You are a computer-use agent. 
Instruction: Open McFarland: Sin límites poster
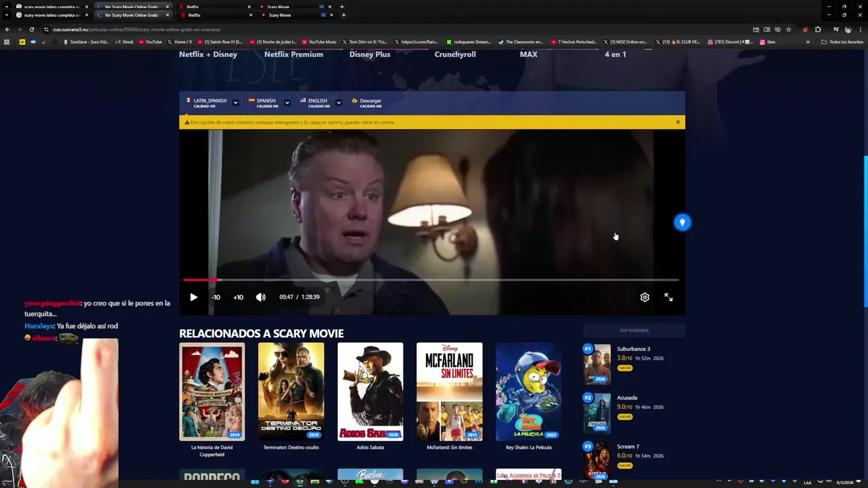[x=450, y=392]
